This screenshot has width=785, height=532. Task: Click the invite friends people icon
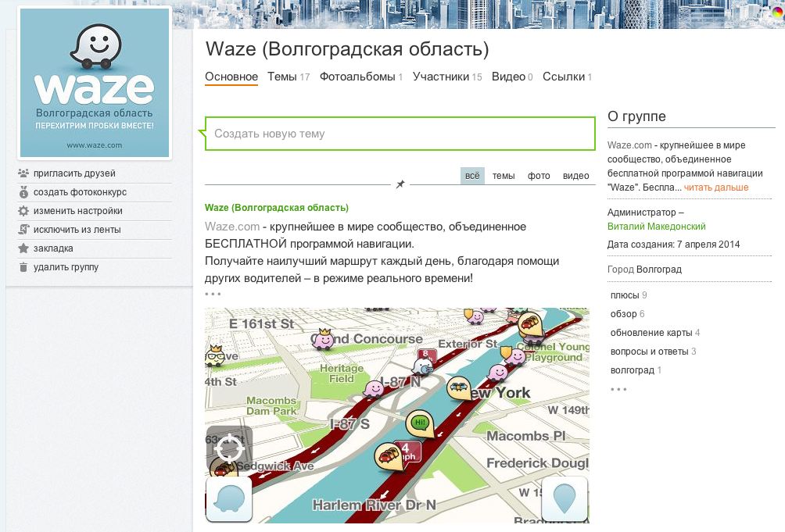(x=23, y=173)
